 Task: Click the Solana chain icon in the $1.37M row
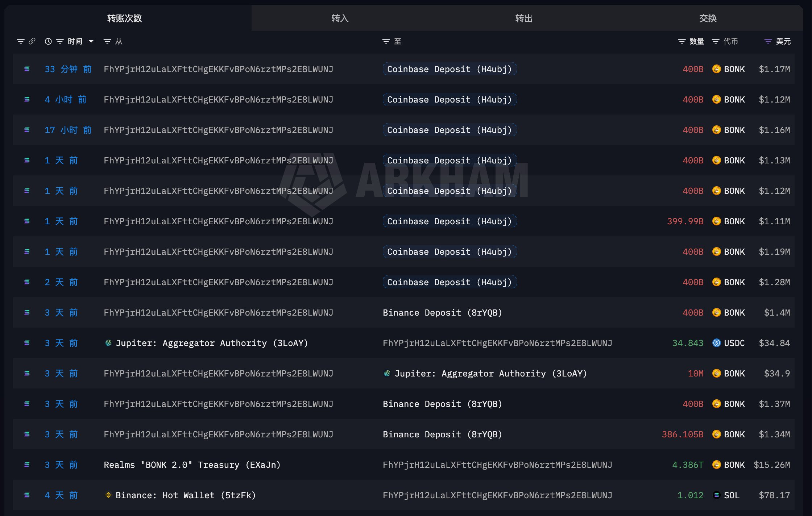(x=27, y=404)
